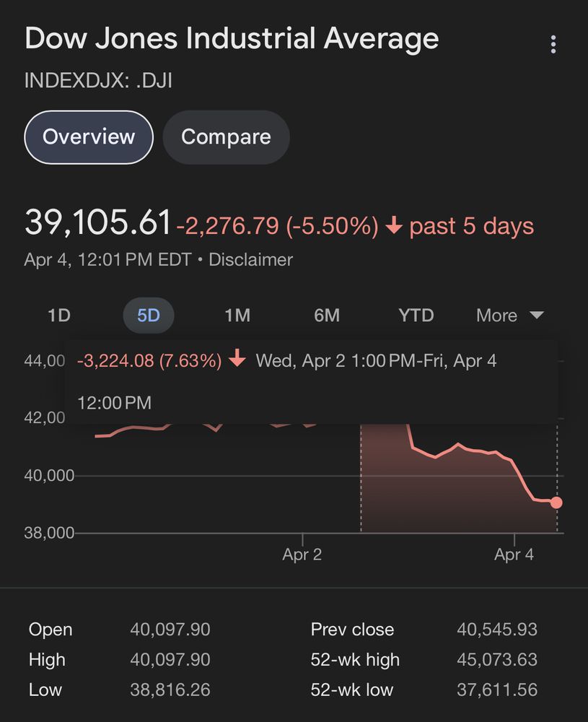Click the Prev close value 40,545.93
Screen dimensions: 588x722
[x=496, y=630]
